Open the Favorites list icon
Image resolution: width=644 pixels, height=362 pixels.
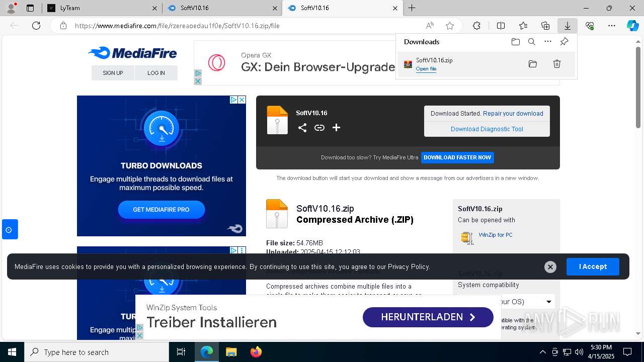(523, 26)
